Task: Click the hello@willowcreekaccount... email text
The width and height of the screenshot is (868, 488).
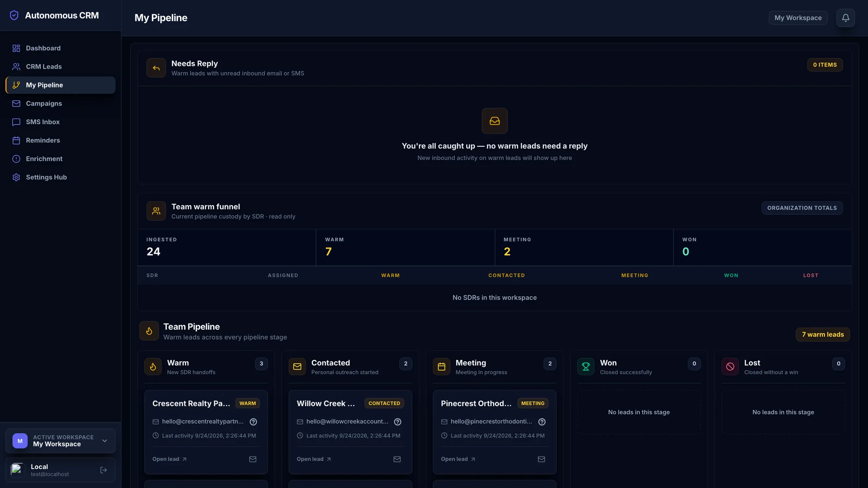Action: 347,422
